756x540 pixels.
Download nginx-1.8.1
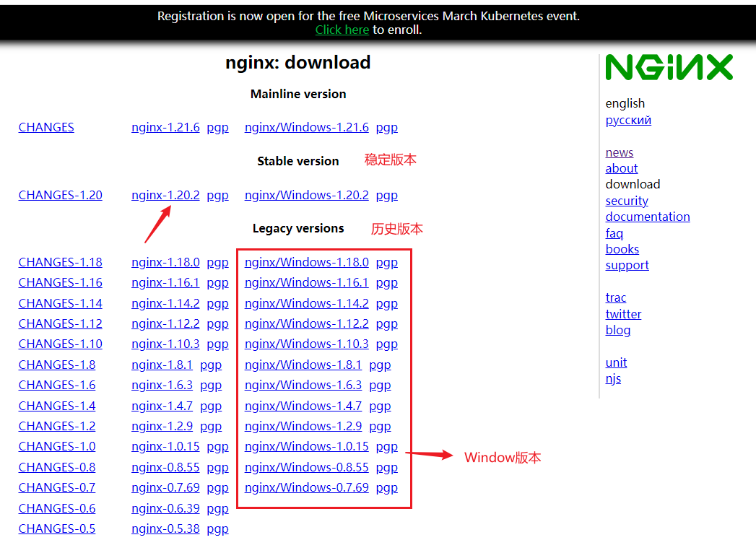coord(162,365)
